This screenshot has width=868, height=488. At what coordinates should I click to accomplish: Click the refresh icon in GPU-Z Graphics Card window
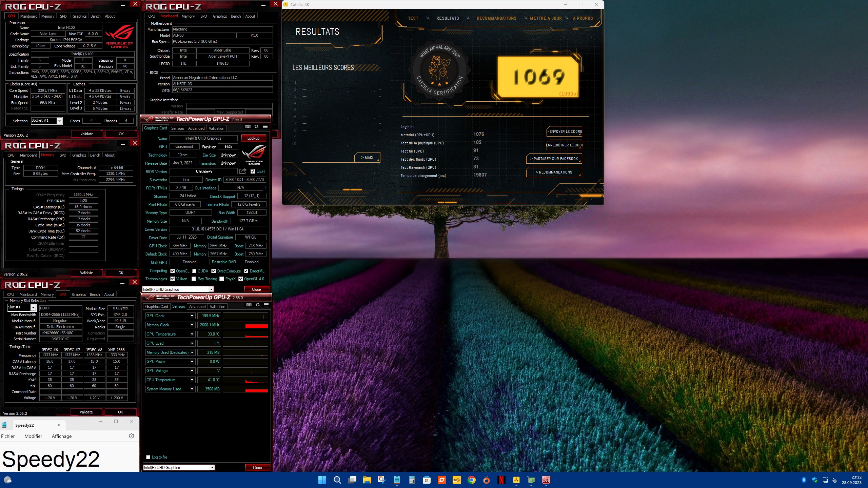(x=257, y=126)
